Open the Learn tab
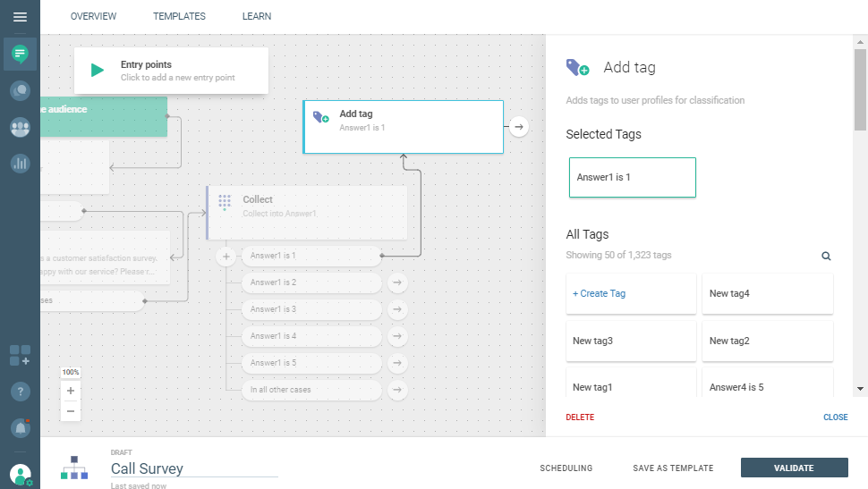 pos(257,16)
